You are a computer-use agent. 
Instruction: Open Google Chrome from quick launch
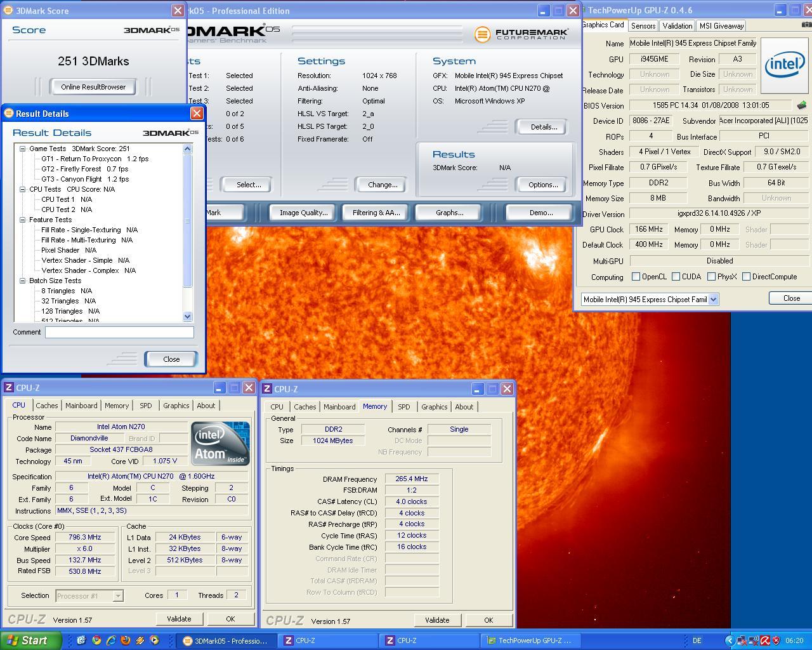click(x=96, y=640)
